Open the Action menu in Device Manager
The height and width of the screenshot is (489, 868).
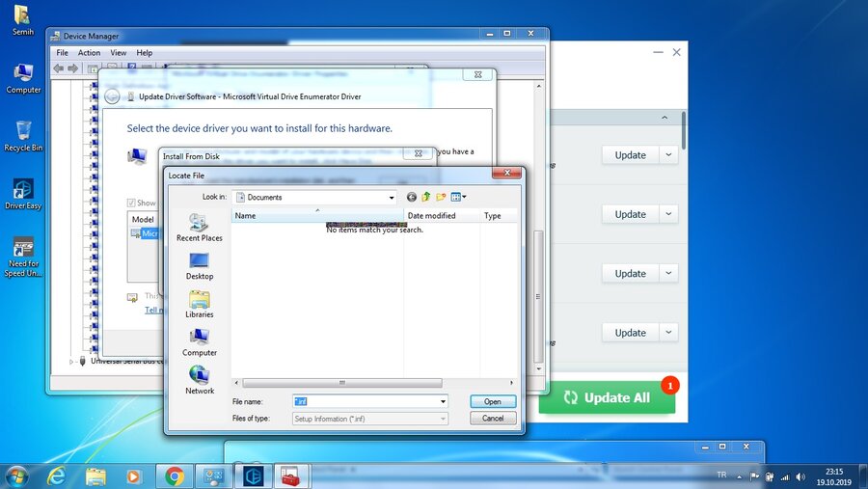(89, 53)
